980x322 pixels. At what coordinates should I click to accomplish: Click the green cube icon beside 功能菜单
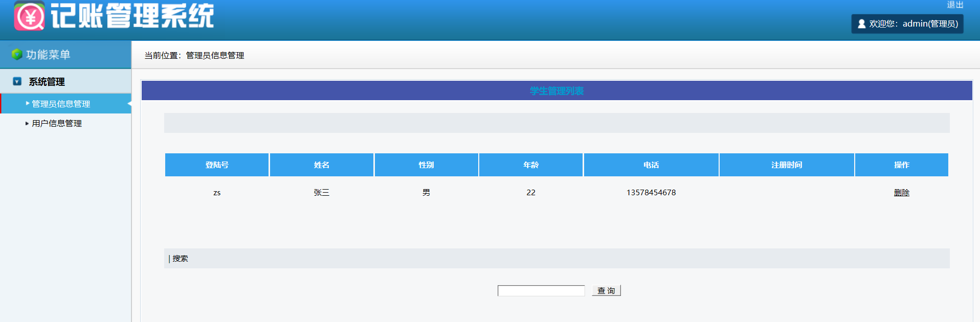point(17,54)
